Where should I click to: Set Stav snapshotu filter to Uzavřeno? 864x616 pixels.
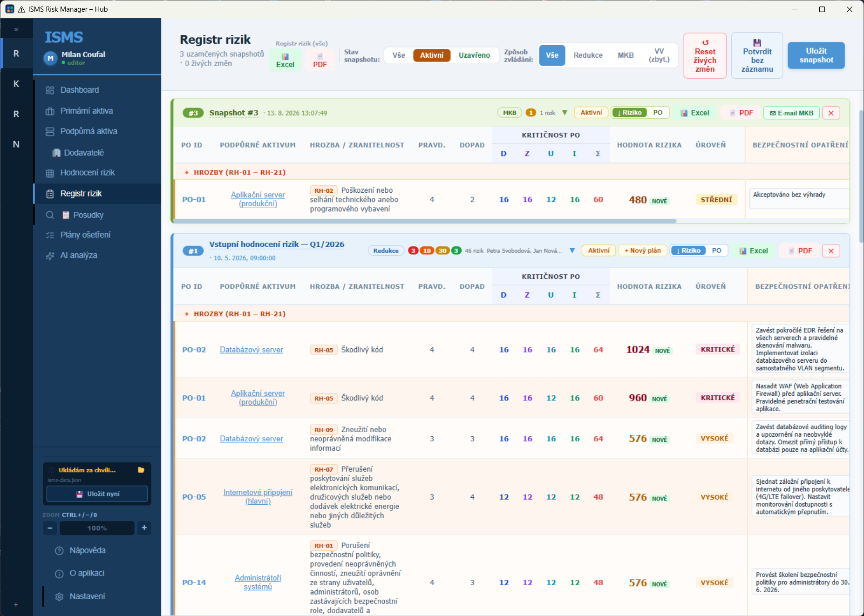[x=474, y=55]
